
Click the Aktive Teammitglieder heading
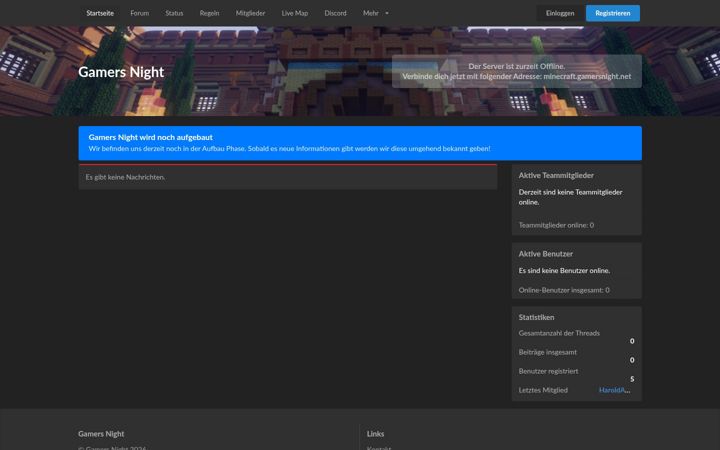coord(556,175)
